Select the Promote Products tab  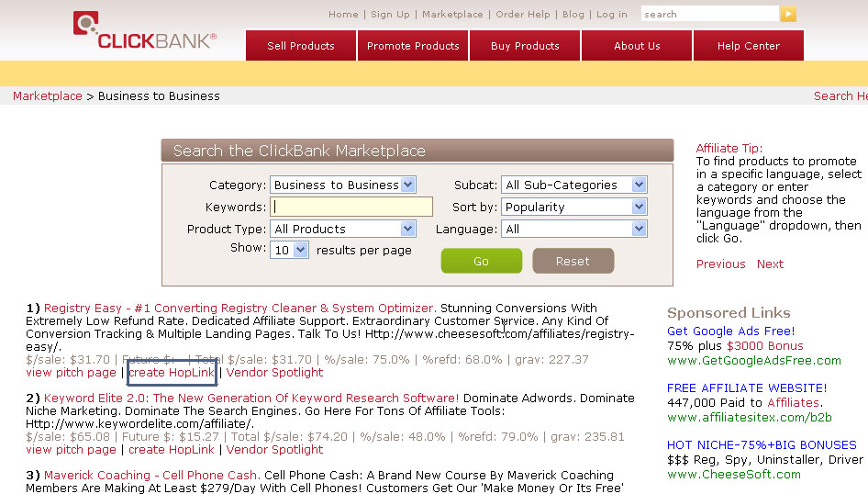[413, 46]
